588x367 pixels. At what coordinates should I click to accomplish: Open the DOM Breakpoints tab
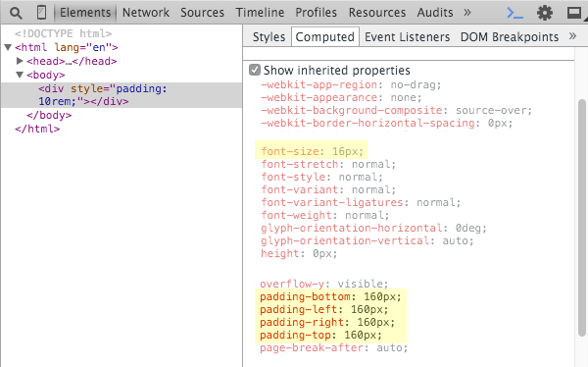click(x=510, y=37)
